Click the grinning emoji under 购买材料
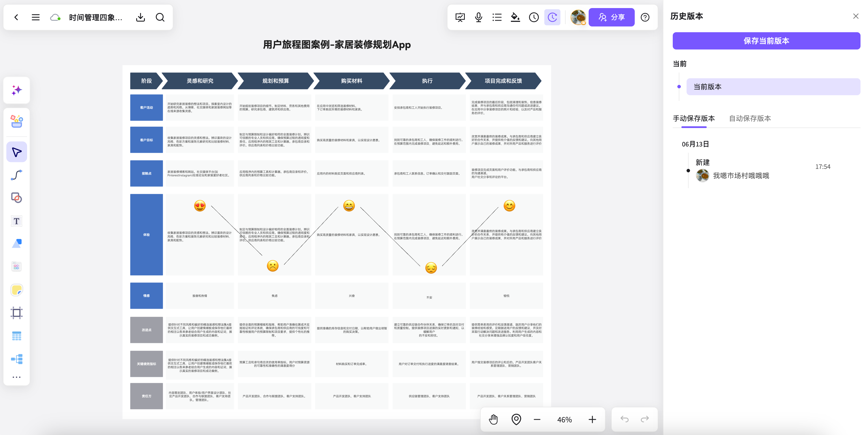This screenshot has height=435, width=868. coord(349,206)
